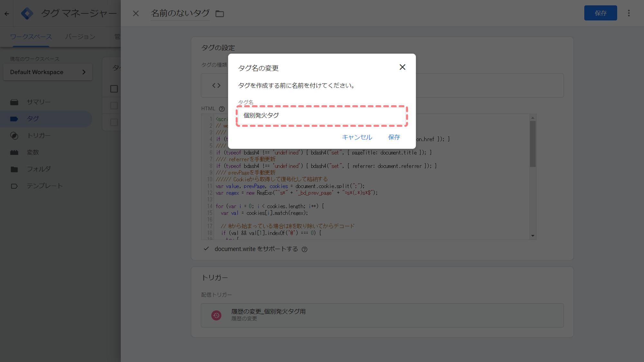Expand the Default Workspace selector
This screenshot has height=362, width=644.
tap(48, 72)
